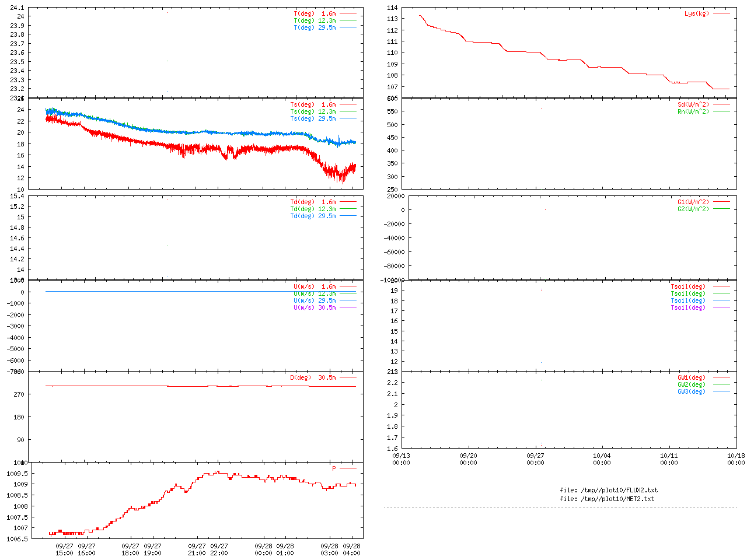Screen dimensions: 747x560
Task: Click the '-80000' axis value
Action: pyautogui.click(x=395, y=266)
